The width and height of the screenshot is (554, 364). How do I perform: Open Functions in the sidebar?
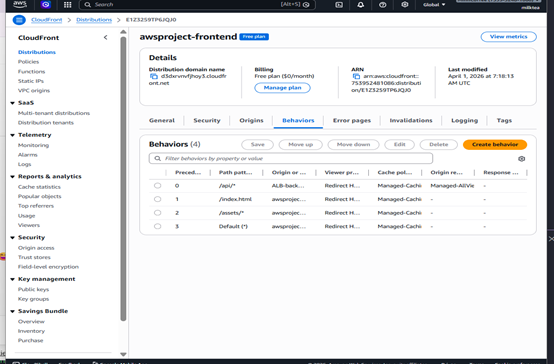coord(31,71)
